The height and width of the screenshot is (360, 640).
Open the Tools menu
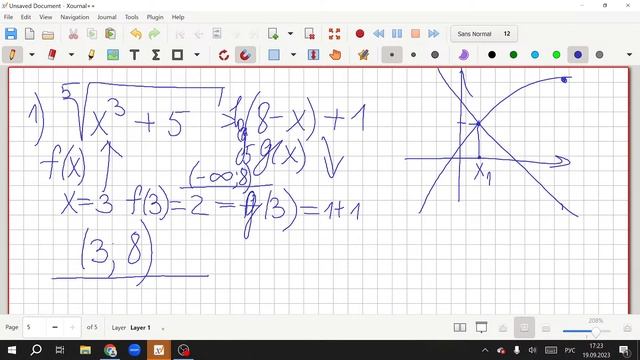click(131, 17)
